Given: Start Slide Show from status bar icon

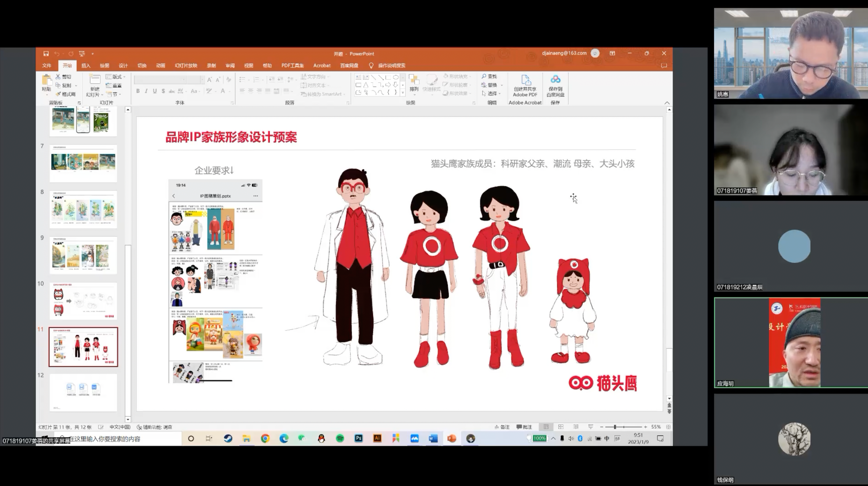Looking at the screenshot, I should [x=590, y=427].
